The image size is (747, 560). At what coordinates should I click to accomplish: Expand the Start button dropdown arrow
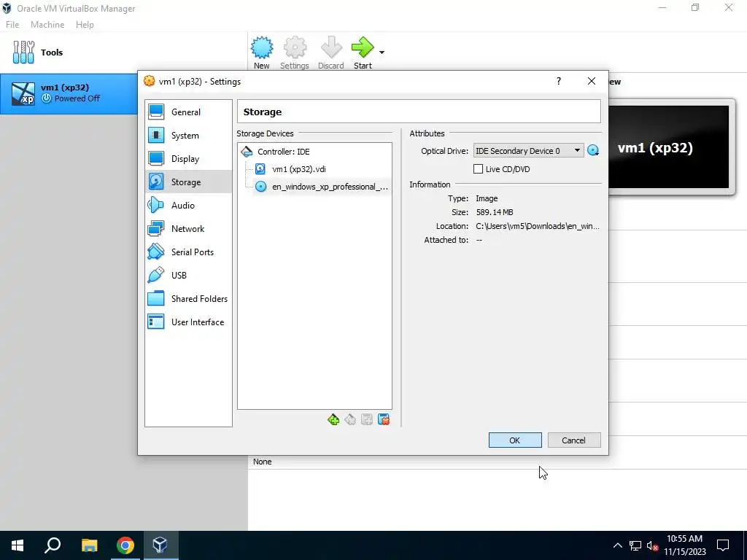point(382,52)
